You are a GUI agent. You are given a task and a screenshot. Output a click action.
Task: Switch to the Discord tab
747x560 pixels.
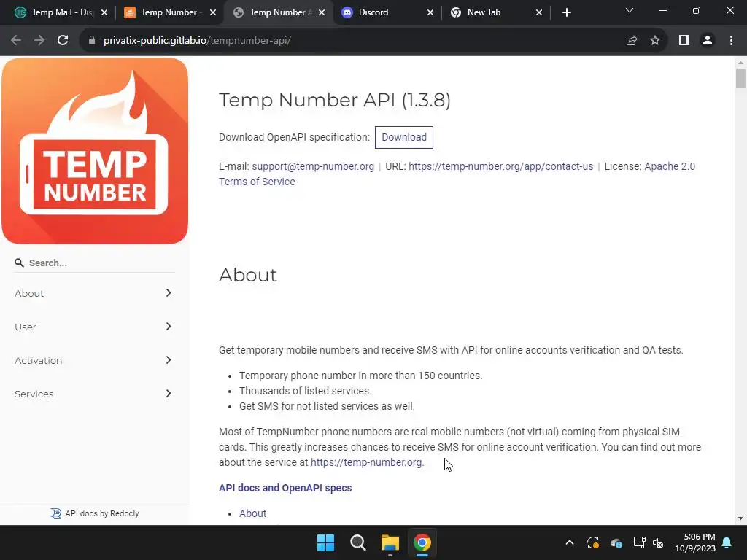point(386,12)
